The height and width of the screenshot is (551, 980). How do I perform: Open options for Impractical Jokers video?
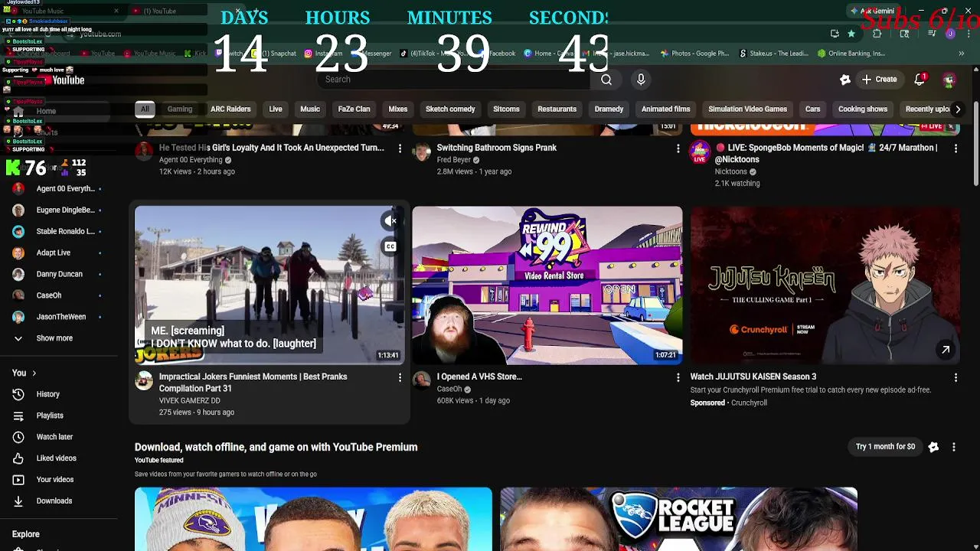click(x=400, y=377)
